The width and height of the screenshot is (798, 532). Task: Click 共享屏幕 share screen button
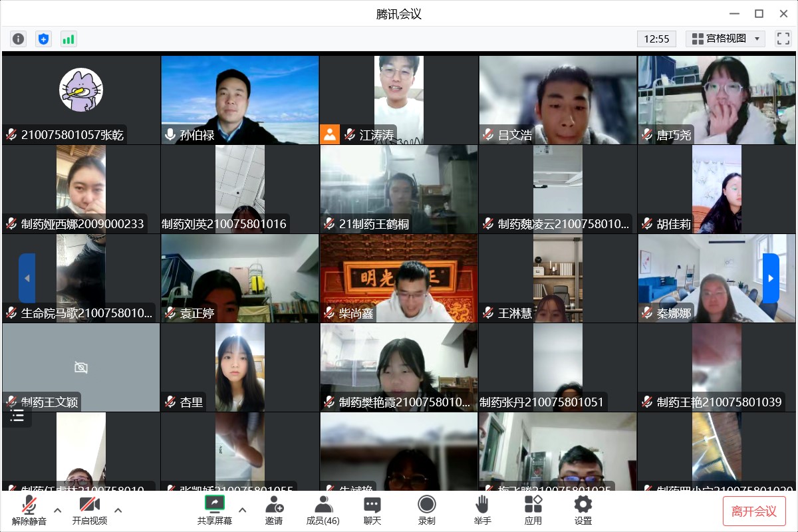pos(214,510)
